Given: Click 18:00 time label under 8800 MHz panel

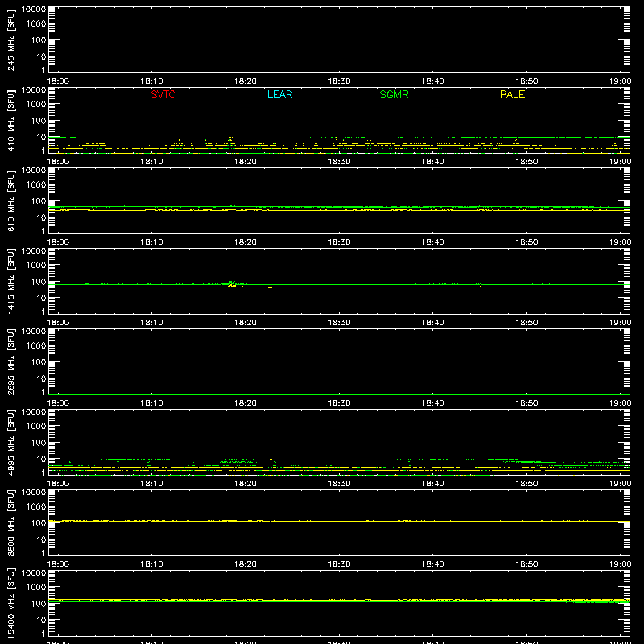Looking at the screenshot, I should click(58, 564).
